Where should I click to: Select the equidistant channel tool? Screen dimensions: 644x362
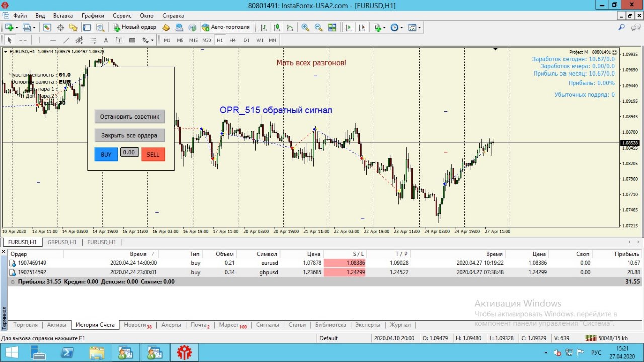coord(79,40)
